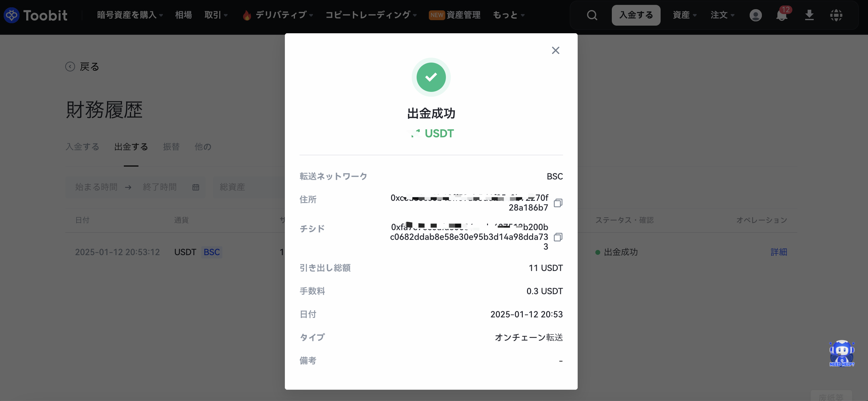
Task: Expand the デリバティブ menu
Action: [278, 15]
